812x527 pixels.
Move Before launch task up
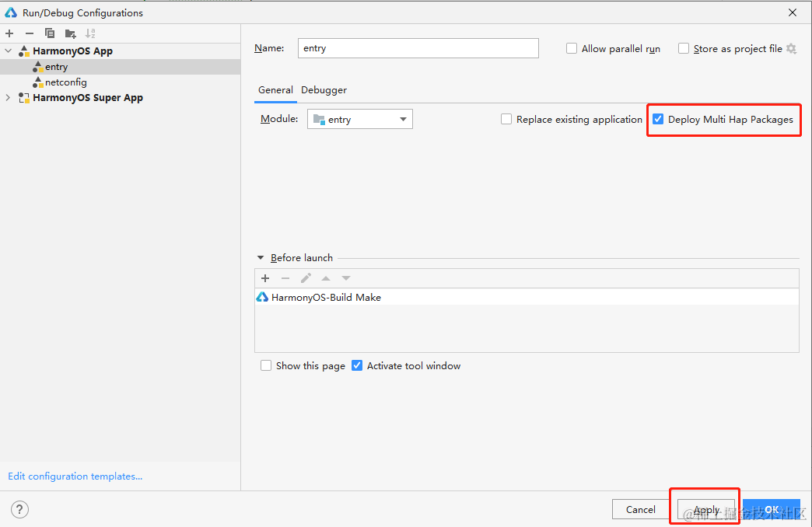tap(326, 278)
